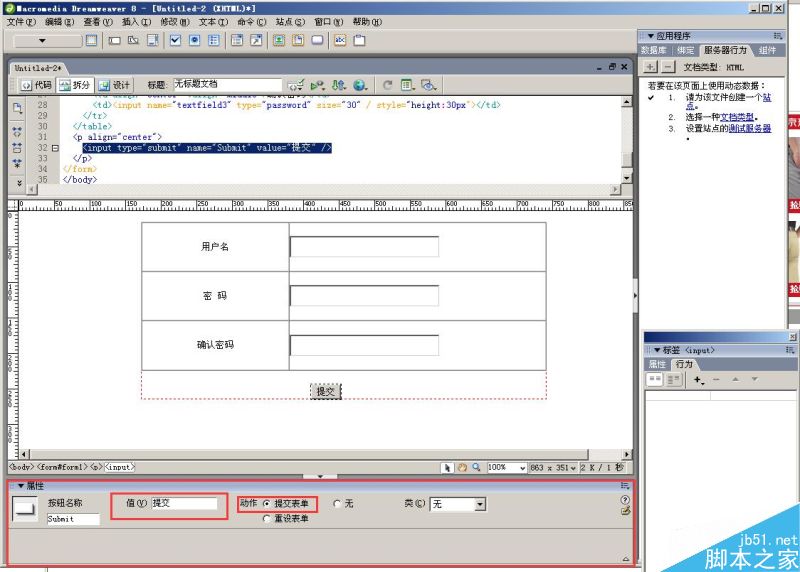Insert a radio button form element

tap(194, 40)
